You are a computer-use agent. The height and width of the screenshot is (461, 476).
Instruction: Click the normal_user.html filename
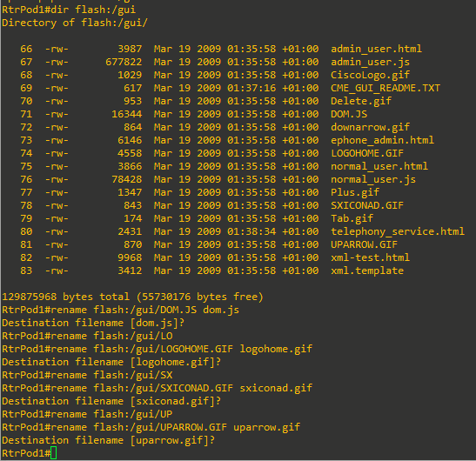pos(379,166)
